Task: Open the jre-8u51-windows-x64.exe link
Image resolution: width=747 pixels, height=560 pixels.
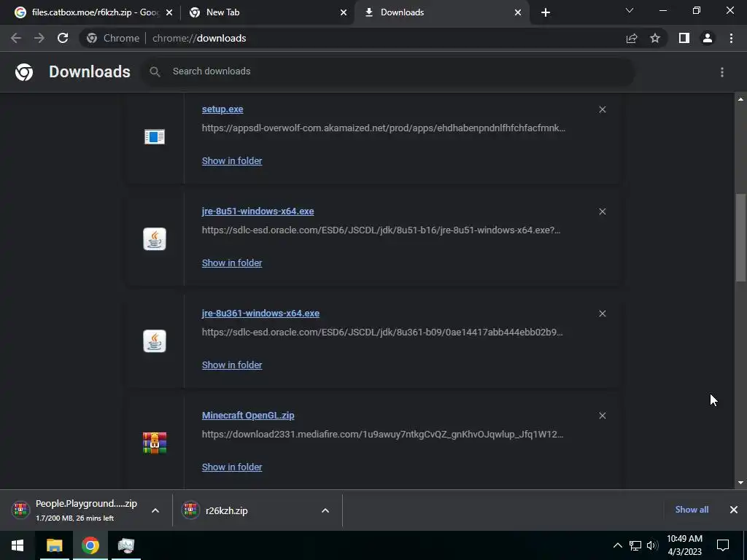Action: tap(258, 211)
